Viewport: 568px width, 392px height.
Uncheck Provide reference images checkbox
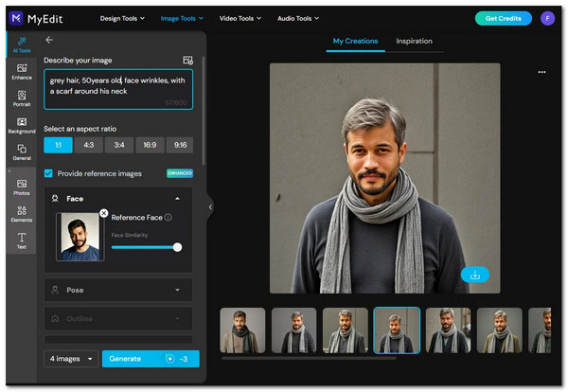(49, 173)
